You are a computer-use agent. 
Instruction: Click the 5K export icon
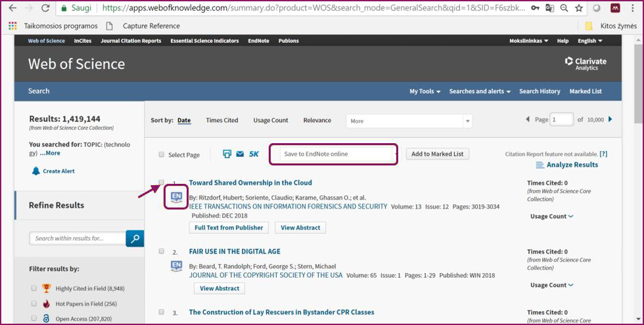coord(254,154)
